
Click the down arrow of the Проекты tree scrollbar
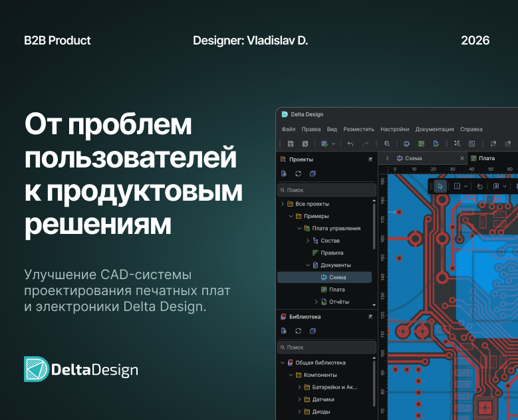pyautogui.click(x=374, y=305)
